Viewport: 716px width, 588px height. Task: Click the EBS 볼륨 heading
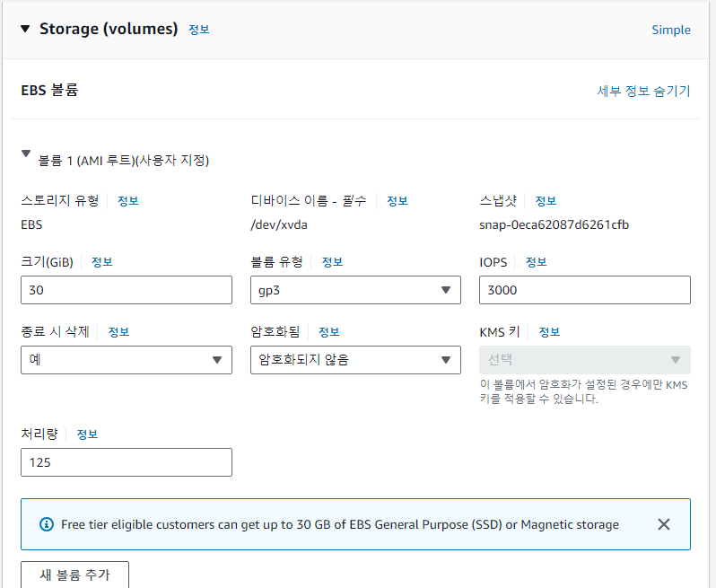[x=49, y=90]
